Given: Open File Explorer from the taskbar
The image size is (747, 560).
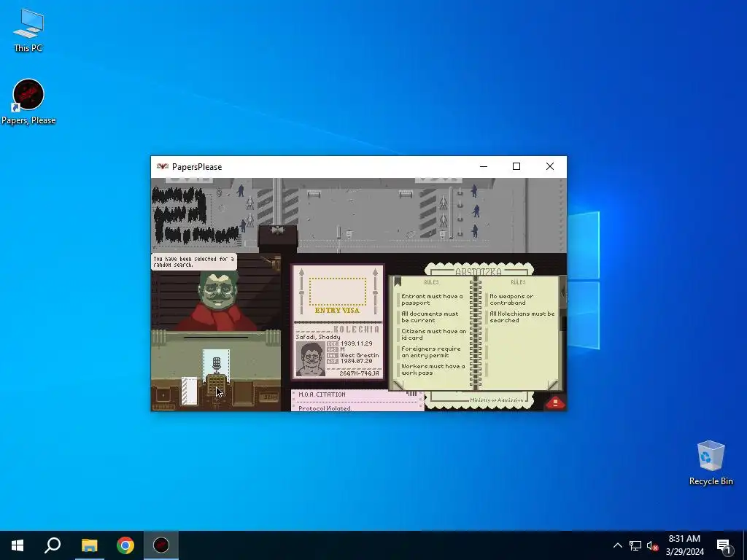Looking at the screenshot, I should pos(89,545).
